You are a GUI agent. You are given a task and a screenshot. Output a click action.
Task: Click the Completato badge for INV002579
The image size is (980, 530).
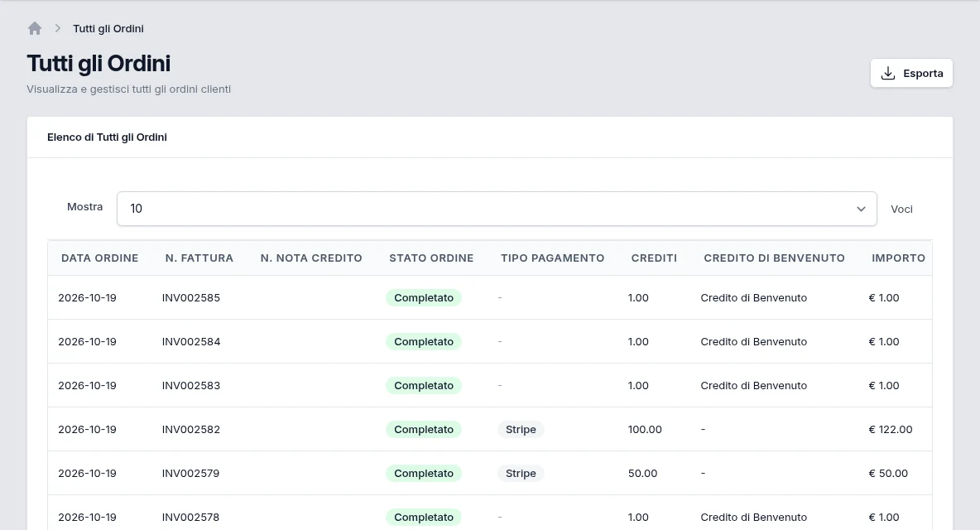point(424,473)
